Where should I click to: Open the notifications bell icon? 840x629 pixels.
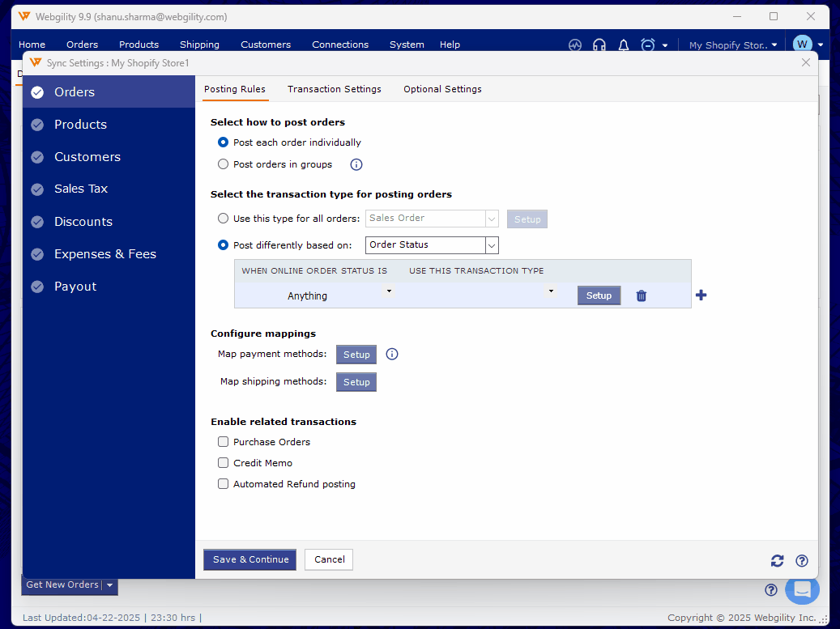click(x=623, y=45)
